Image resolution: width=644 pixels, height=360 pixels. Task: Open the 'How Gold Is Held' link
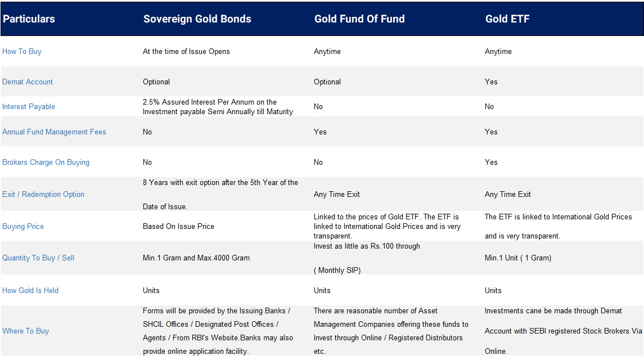30,291
